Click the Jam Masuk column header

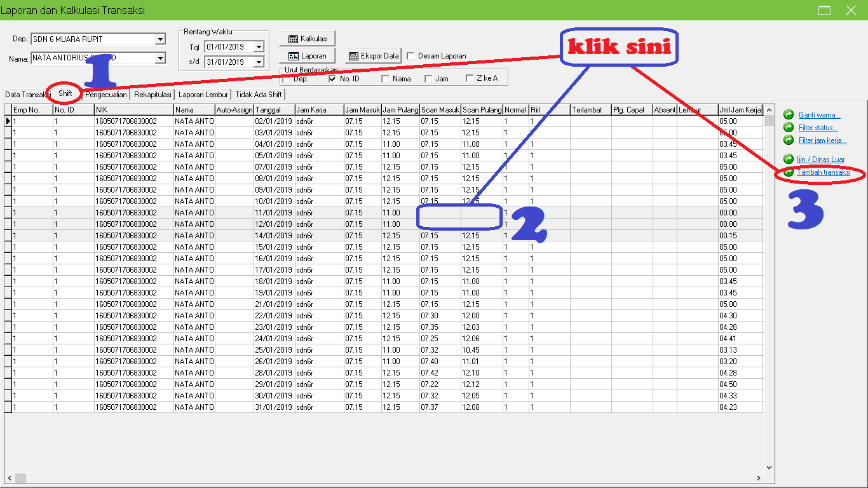[362, 110]
